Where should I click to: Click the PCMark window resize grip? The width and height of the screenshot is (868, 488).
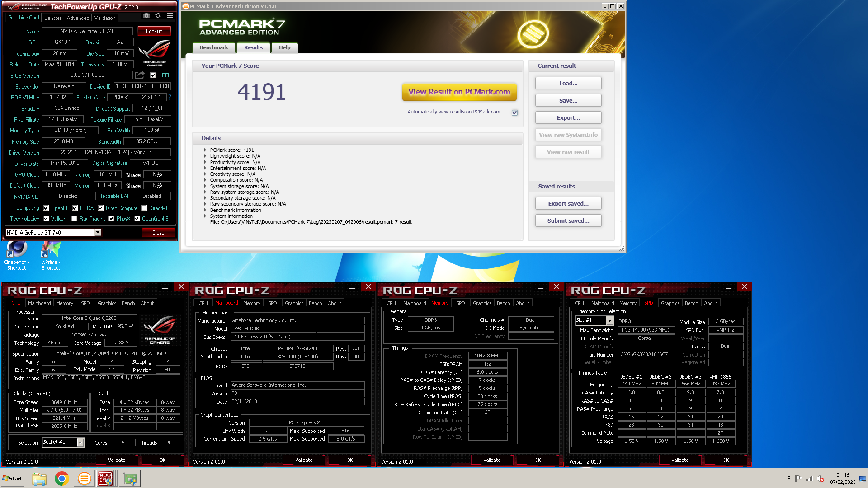[x=622, y=249]
